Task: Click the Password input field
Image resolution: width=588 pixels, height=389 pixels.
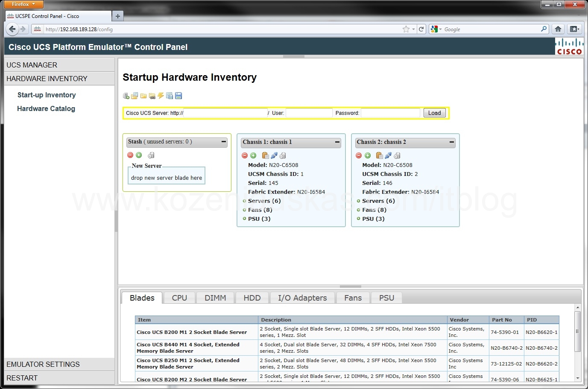Action: click(x=390, y=113)
